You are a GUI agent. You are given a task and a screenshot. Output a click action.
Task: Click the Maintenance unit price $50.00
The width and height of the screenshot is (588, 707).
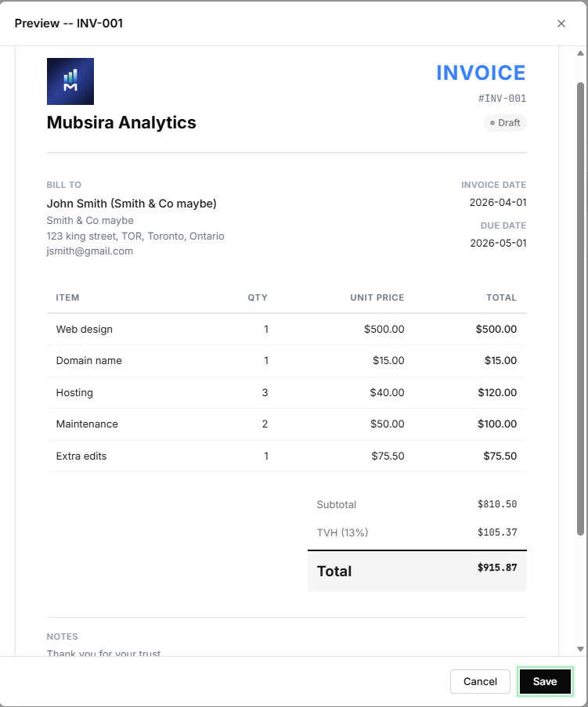click(388, 424)
